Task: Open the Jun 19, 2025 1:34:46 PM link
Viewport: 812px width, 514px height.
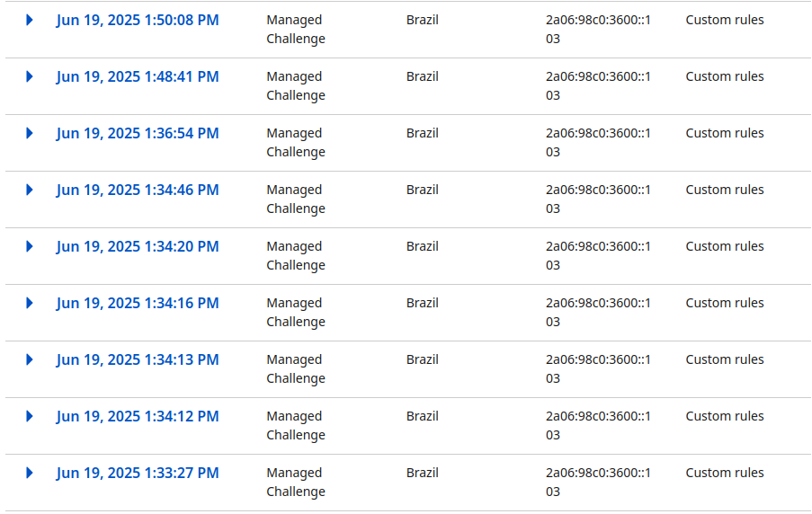Action: [138, 190]
